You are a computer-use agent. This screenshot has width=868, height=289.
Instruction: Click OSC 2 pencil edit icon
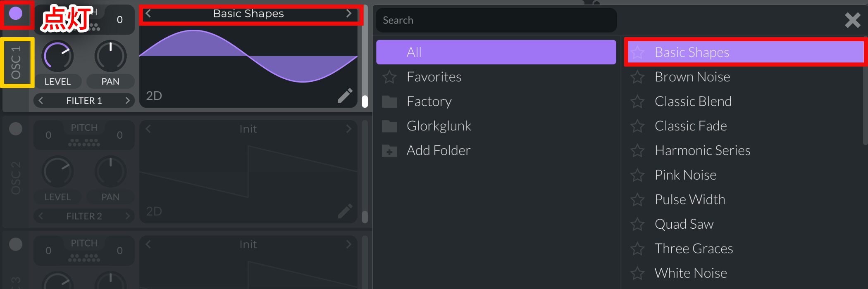coord(345,211)
